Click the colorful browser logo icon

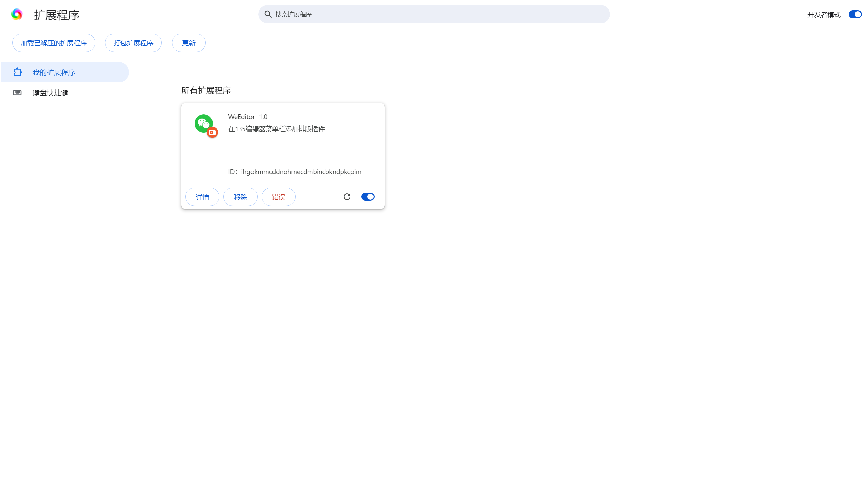[x=17, y=14]
